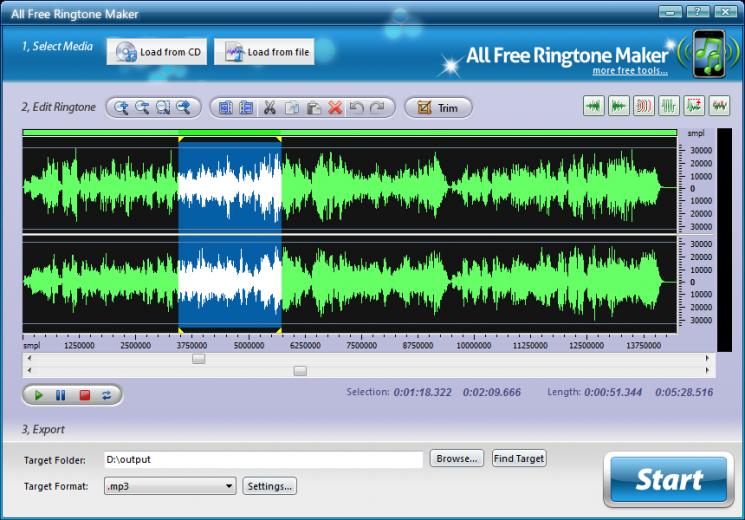
Task: Click the echo effect icon with red waves
Action: point(644,106)
